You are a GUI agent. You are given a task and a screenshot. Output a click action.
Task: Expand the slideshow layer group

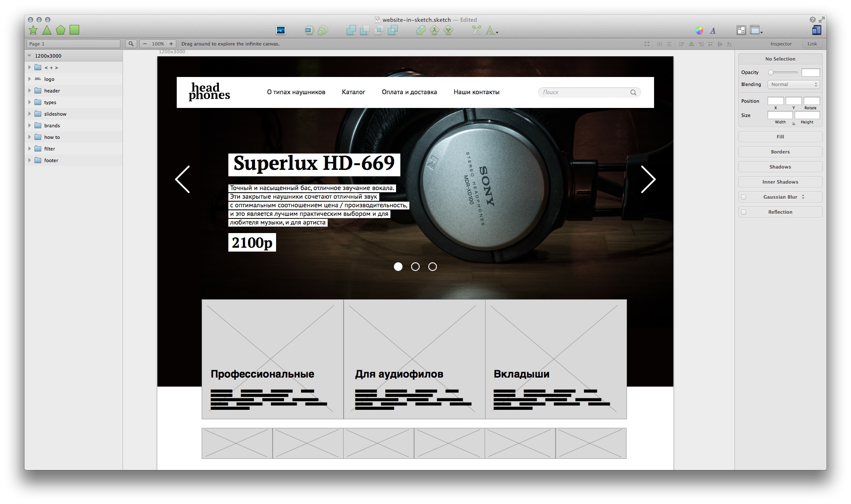tap(29, 114)
